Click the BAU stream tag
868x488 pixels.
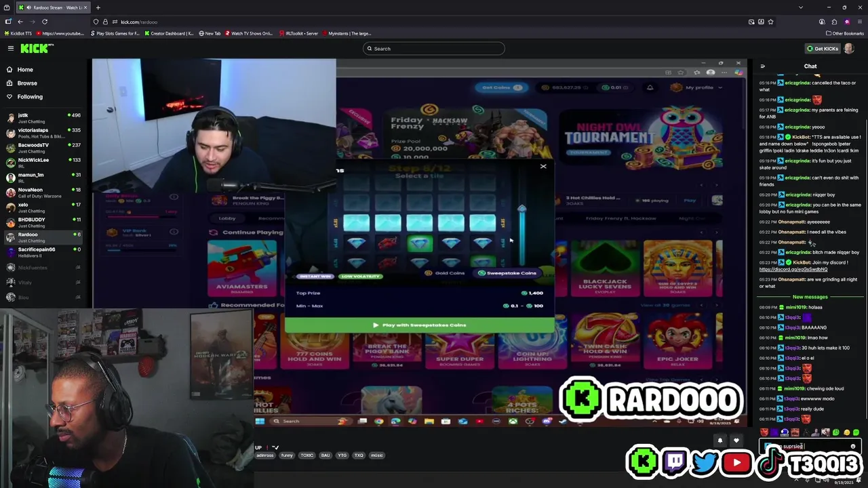325,455
